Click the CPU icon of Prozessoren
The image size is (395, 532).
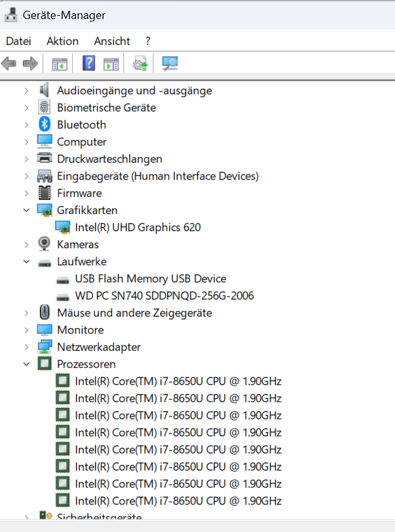[45, 364]
